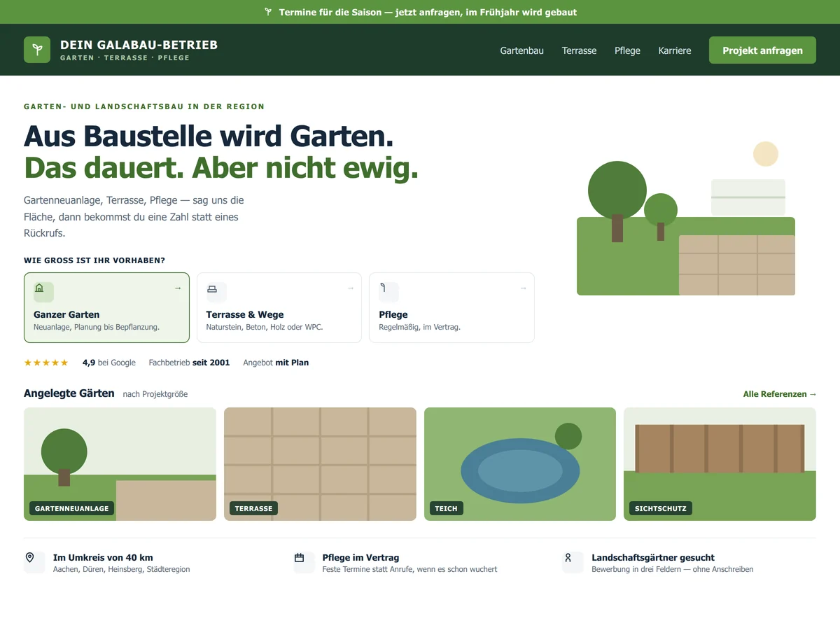The height and width of the screenshot is (630, 840).
Task: Click the person icon beside Landschaftsgärtner gesucht
Action: point(568,558)
